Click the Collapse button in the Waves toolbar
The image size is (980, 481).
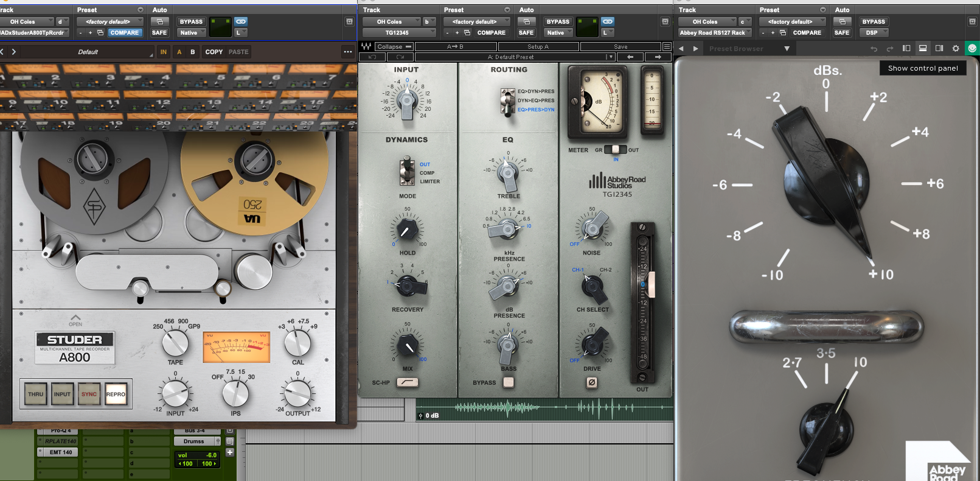tap(394, 46)
